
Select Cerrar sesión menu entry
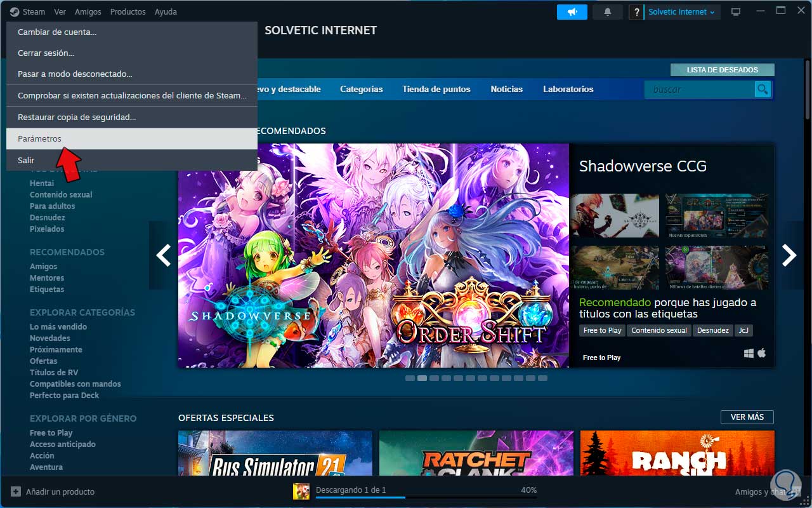click(132, 53)
